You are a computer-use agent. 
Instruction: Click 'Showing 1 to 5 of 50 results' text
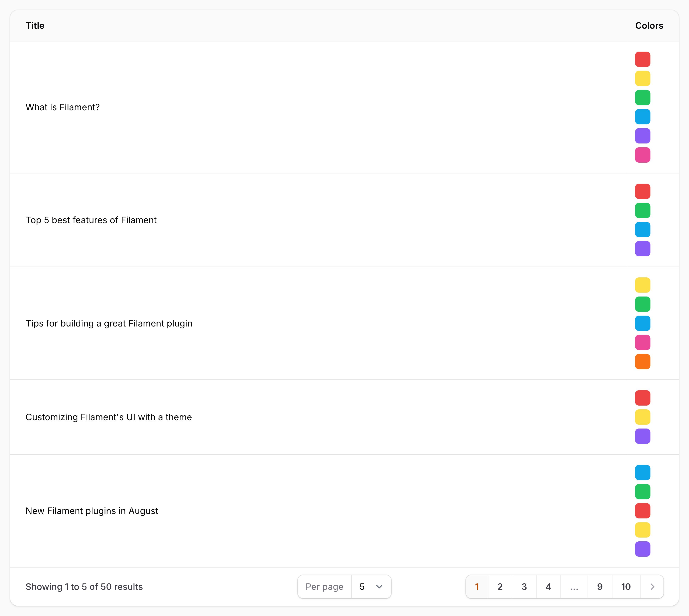(84, 586)
